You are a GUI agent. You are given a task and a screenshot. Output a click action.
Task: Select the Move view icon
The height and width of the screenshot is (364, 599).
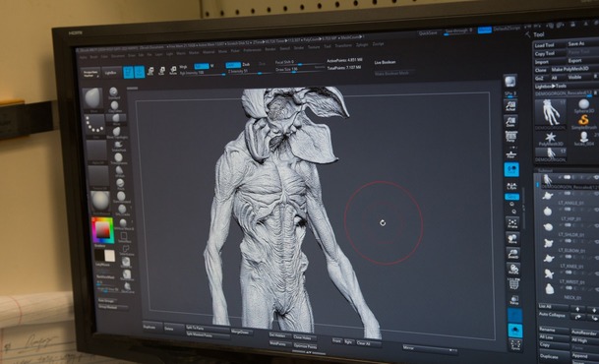(x=512, y=239)
